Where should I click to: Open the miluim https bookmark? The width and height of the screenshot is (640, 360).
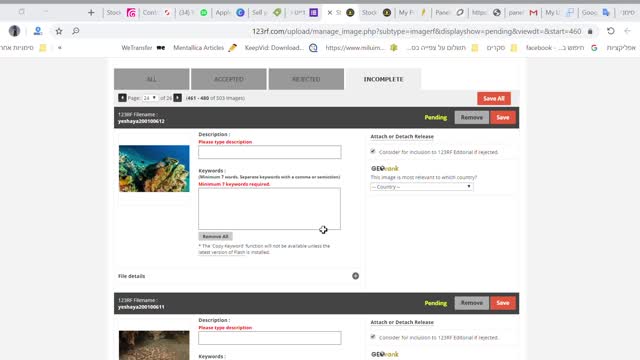[x=361, y=48]
